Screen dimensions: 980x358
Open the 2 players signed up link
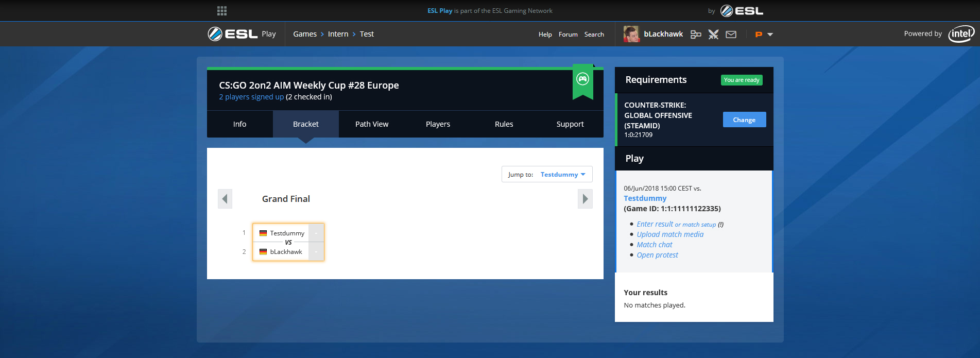pos(251,97)
